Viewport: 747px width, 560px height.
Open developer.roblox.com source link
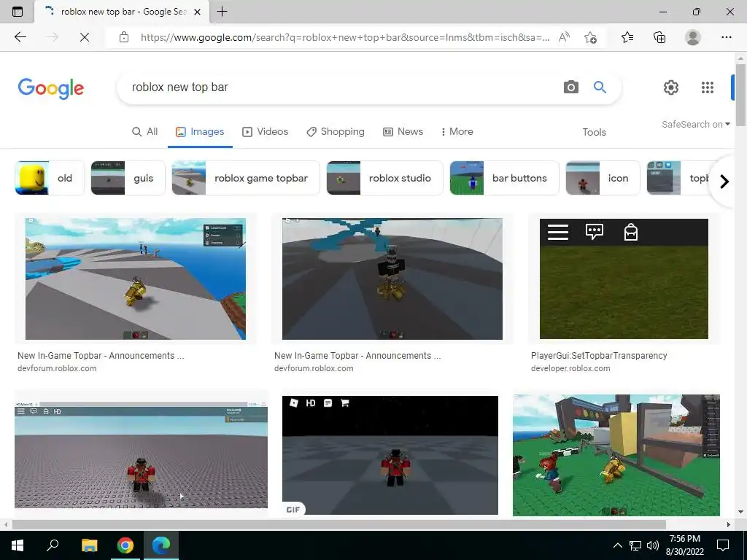570,368
